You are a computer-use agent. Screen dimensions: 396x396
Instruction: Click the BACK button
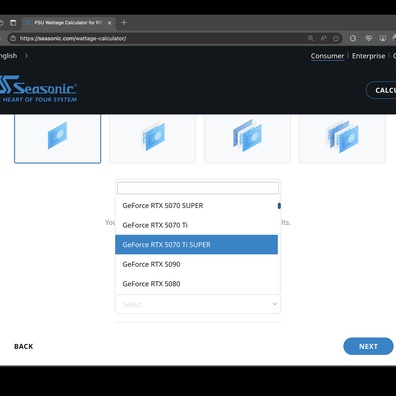pos(24,346)
